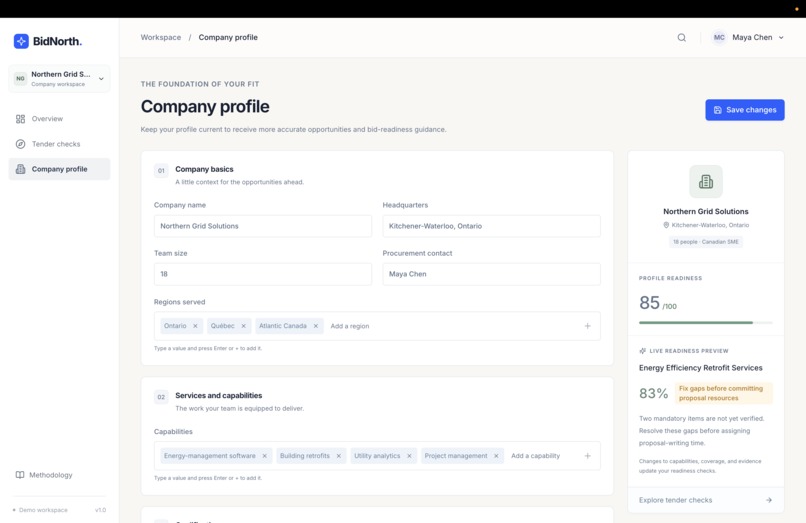806x523 pixels.
Task: Remove the Québec region tag
Action: click(x=244, y=326)
